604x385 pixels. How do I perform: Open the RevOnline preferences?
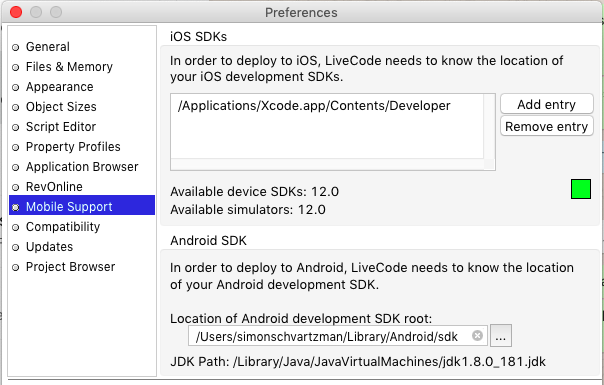click(x=82, y=187)
